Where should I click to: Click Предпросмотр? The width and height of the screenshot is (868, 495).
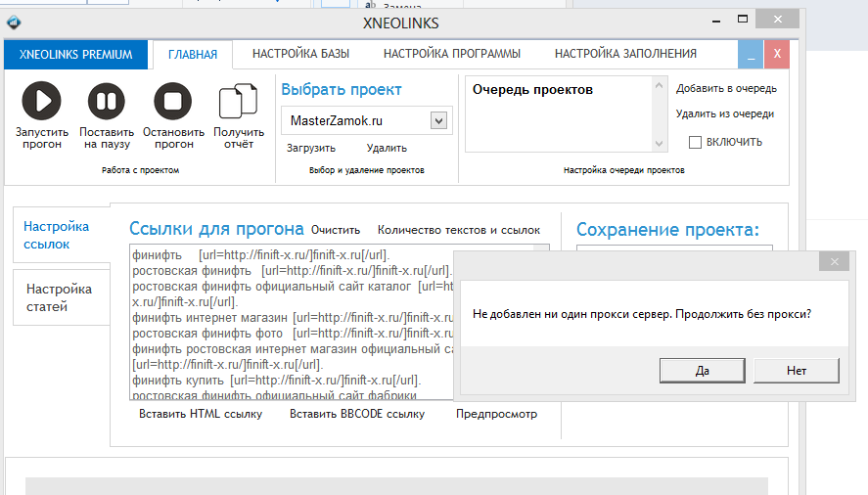pyautogui.click(x=496, y=414)
